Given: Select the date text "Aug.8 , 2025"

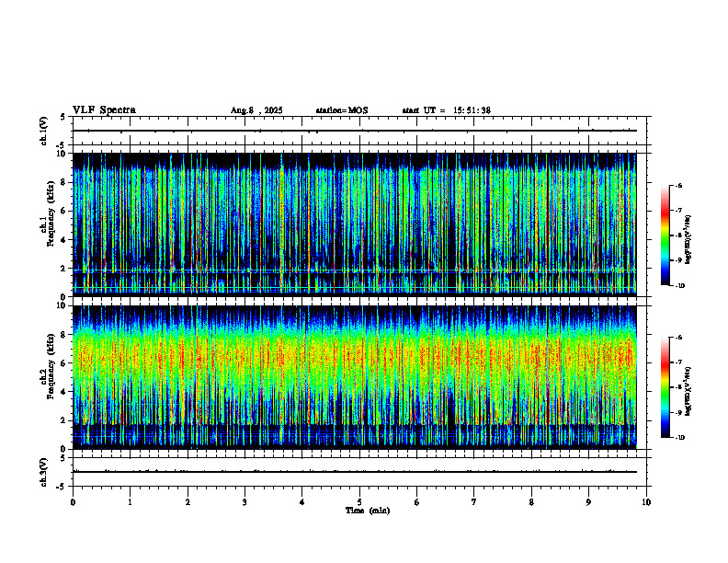Looking at the screenshot, I should [x=256, y=110].
